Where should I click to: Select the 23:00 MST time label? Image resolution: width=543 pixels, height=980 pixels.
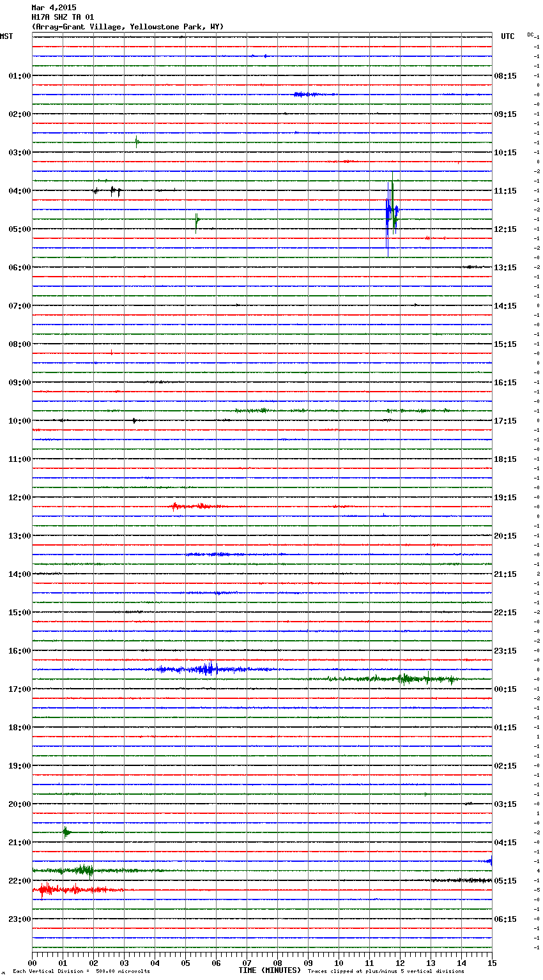pyautogui.click(x=19, y=919)
